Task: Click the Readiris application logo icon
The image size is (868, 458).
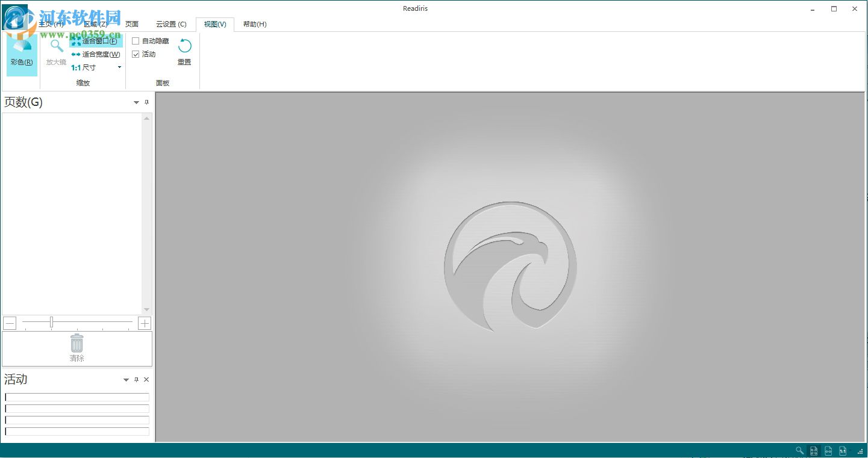Action: tap(14, 16)
